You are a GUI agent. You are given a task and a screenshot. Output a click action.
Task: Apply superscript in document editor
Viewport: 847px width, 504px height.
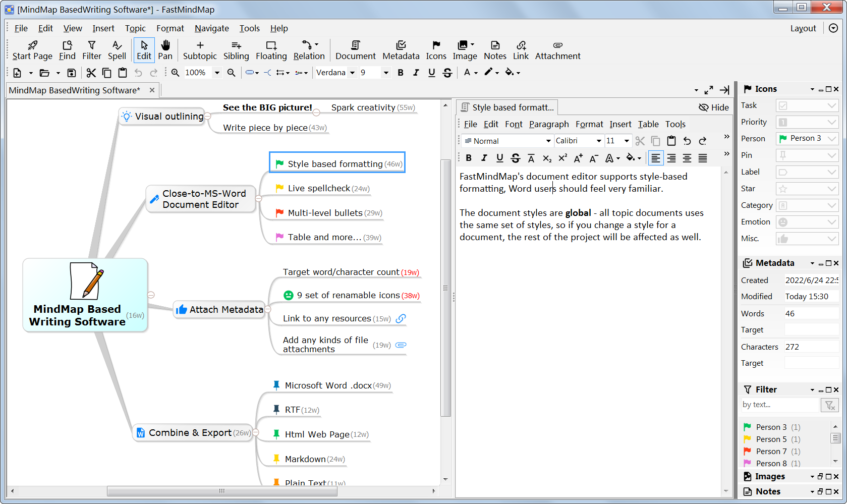[562, 158]
